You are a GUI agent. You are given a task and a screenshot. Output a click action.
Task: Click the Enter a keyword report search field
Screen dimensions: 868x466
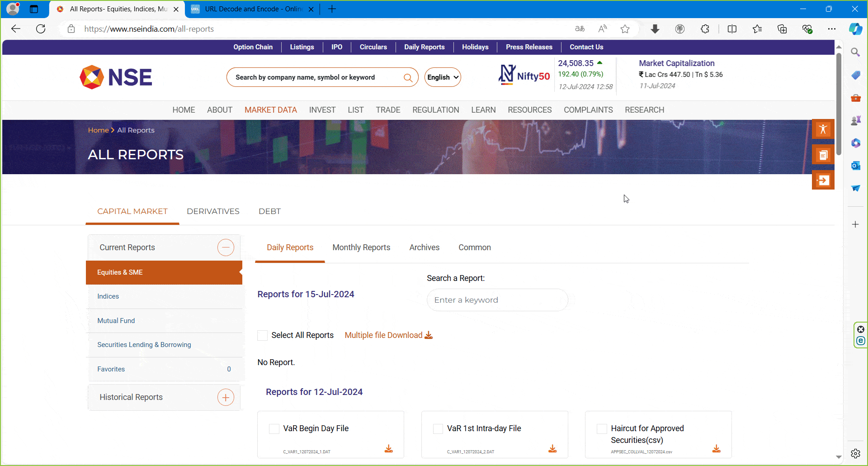click(497, 300)
